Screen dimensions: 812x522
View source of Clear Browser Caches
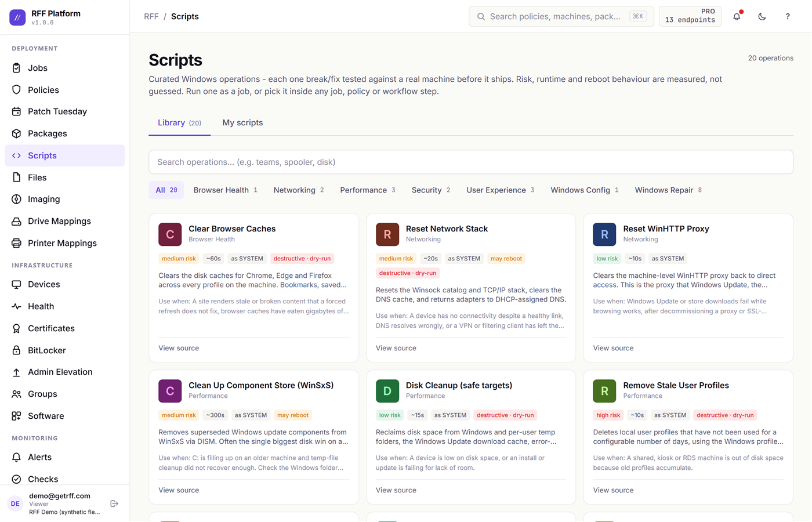(x=179, y=348)
